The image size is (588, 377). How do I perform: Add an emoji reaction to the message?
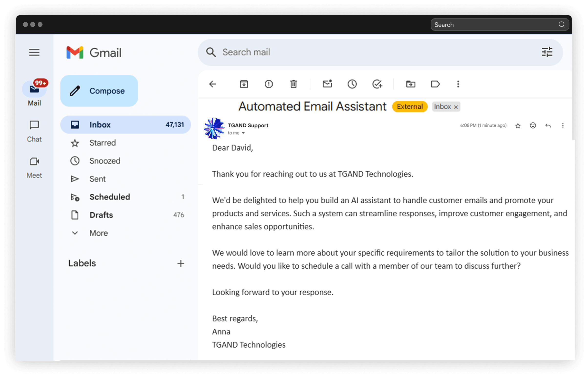pos(533,125)
